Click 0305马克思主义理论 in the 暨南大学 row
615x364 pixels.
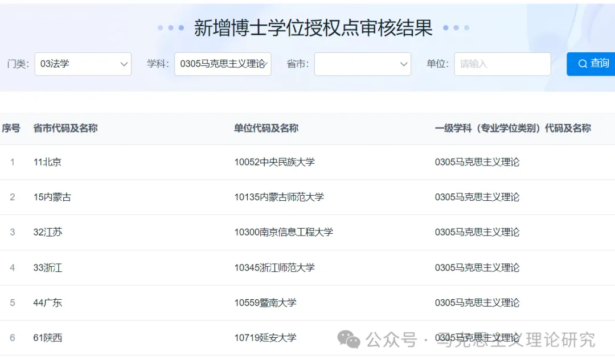[x=477, y=303]
